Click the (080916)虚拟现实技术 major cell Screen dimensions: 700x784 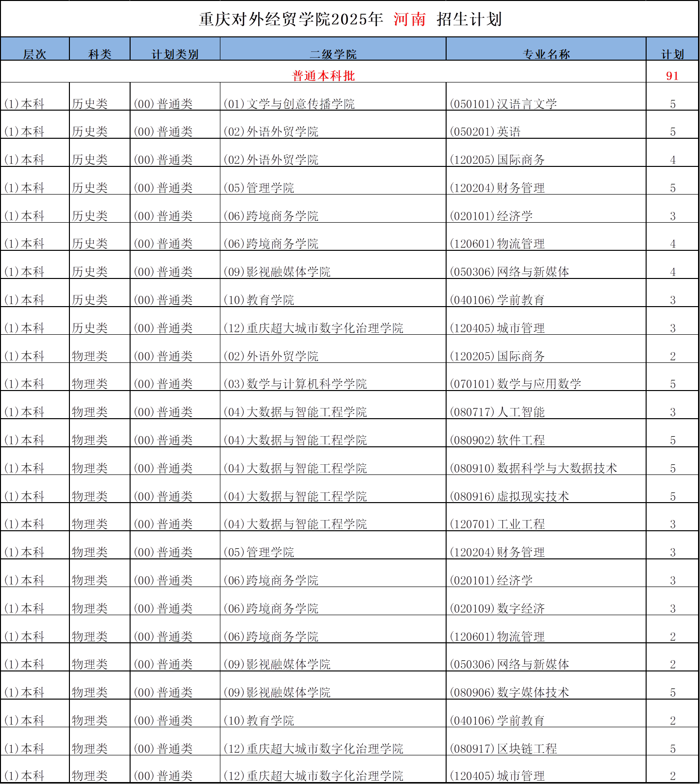click(x=509, y=496)
